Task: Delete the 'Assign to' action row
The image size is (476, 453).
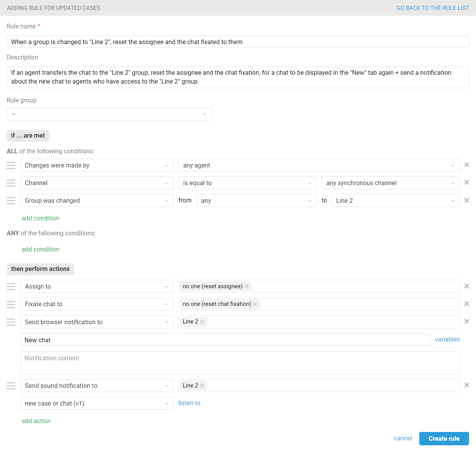Action: [466, 286]
